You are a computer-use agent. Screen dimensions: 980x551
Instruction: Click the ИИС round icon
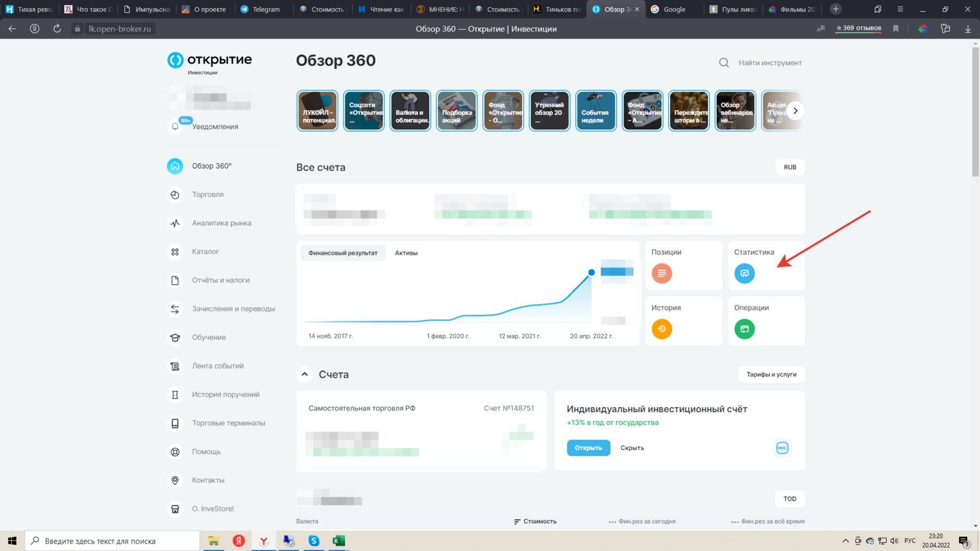tap(782, 448)
